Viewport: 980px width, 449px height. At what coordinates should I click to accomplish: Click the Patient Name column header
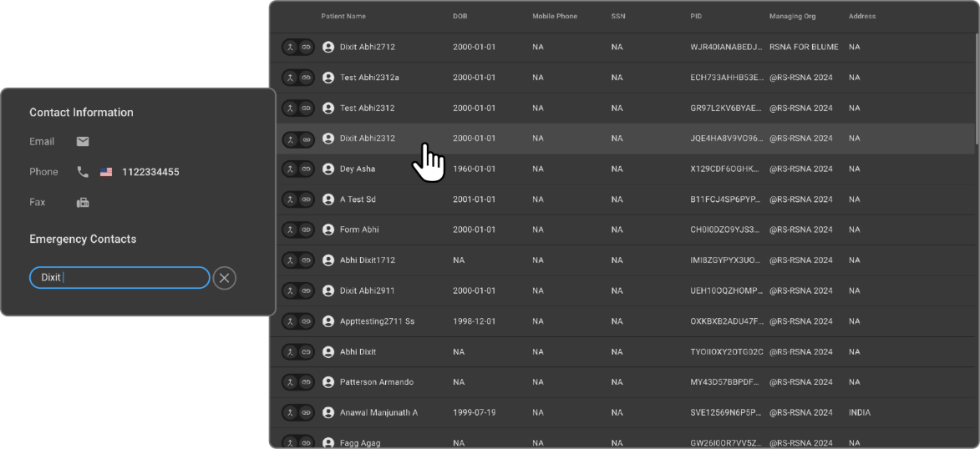coord(343,17)
